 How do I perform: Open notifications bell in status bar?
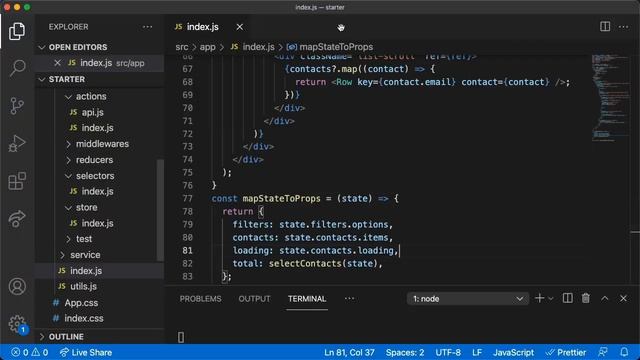[624, 352]
